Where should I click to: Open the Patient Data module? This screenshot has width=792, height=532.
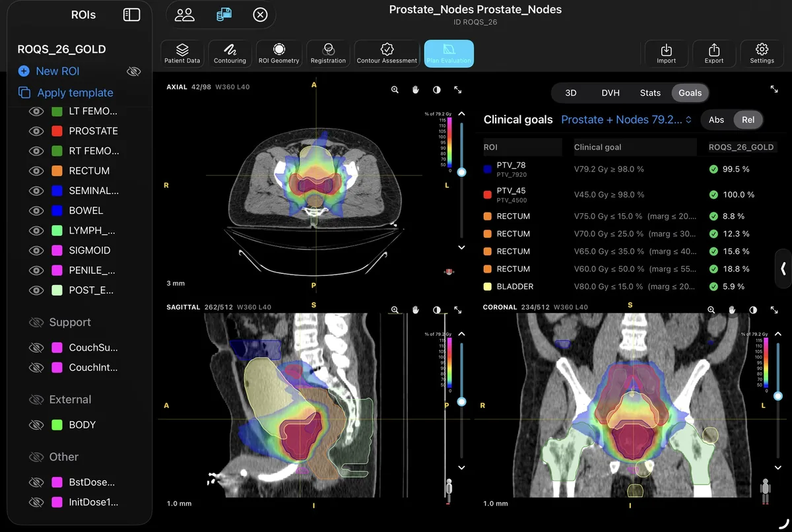[x=183, y=53]
